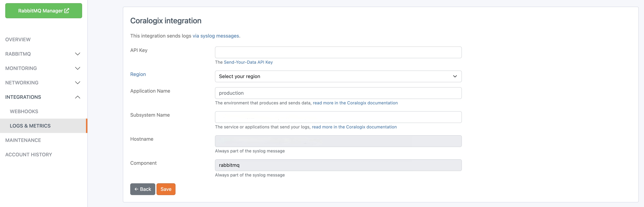Click the Region label link
This screenshot has width=644, height=207.
[x=138, y=74]
